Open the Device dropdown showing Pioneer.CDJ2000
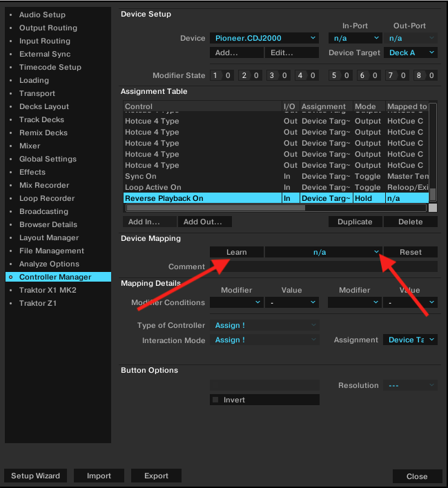This screenshot has height=488, width=448. [x=264, y=38]
